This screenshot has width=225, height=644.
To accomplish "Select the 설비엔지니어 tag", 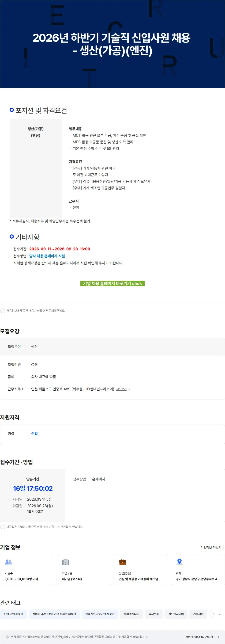I will tap(131, 614).
